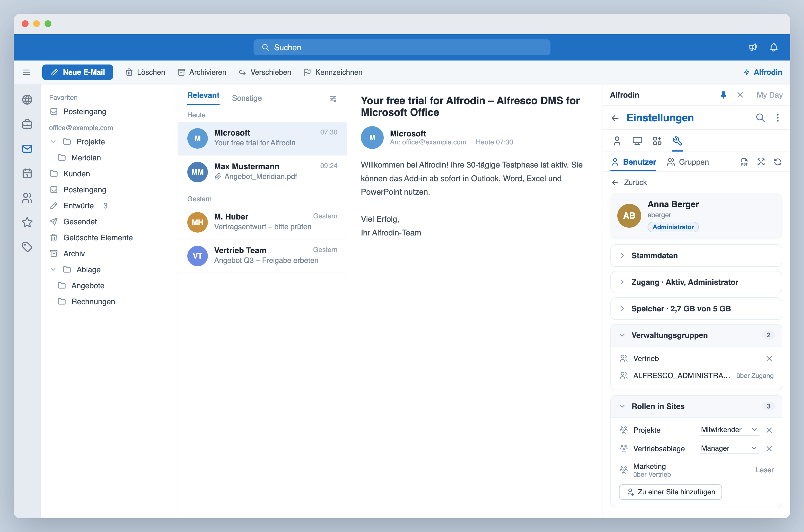Viewport: 804px width, 532px height.
Task: Compose with the Neue E-Mail button
Action: 78,72
